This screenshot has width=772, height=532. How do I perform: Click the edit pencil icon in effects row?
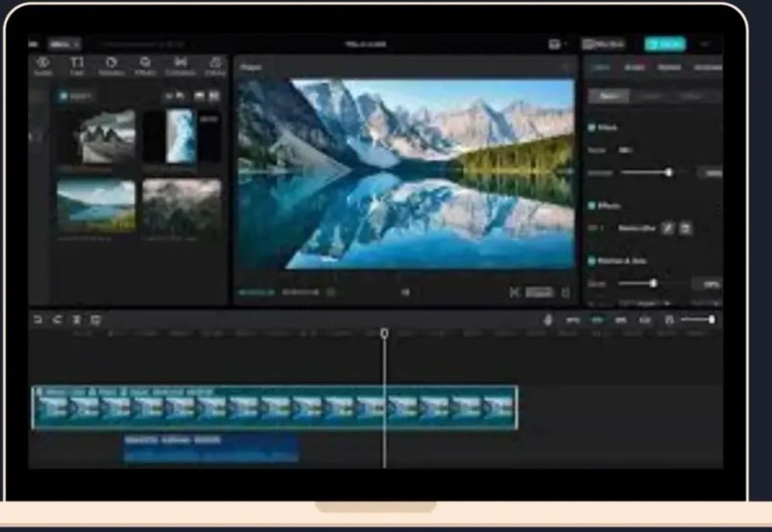(667, 228)
